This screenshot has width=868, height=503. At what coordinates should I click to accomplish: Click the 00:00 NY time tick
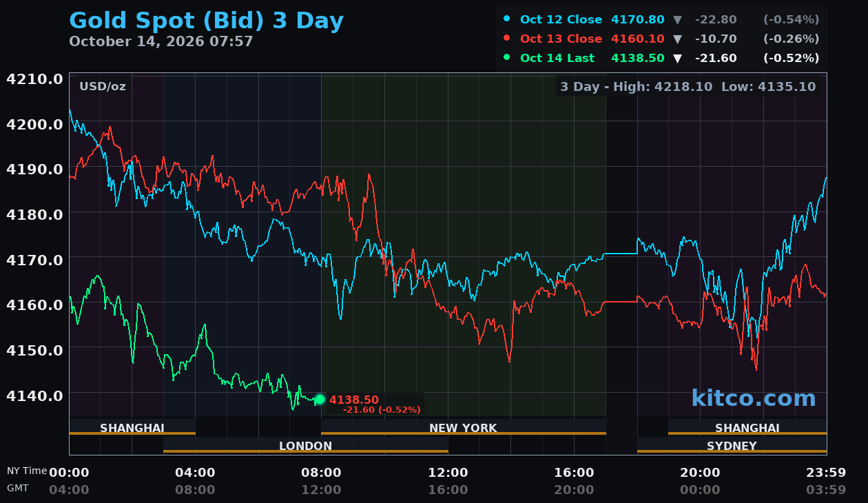pos(69,472)
